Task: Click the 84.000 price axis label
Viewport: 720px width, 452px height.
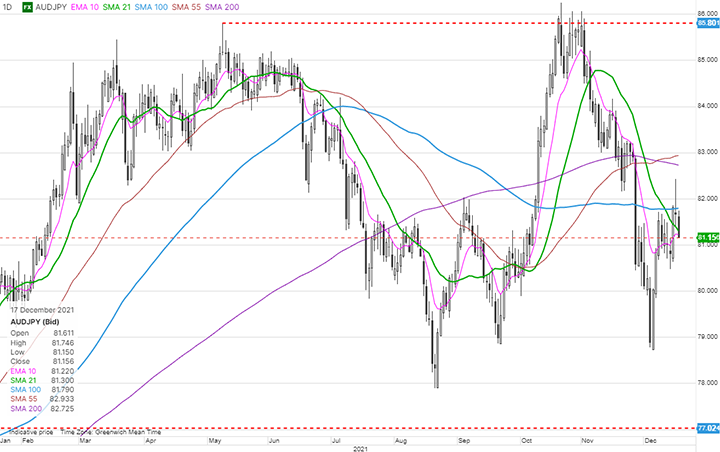Action: coord(707,106)
